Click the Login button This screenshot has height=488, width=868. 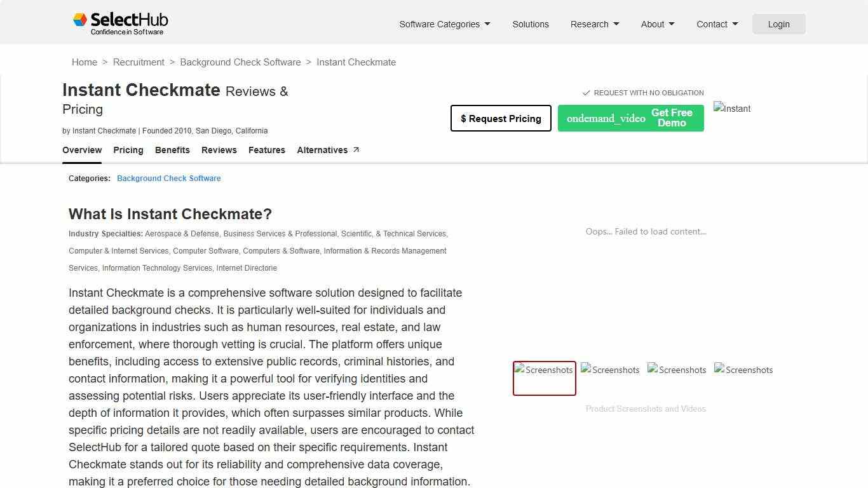click(778, 24)
